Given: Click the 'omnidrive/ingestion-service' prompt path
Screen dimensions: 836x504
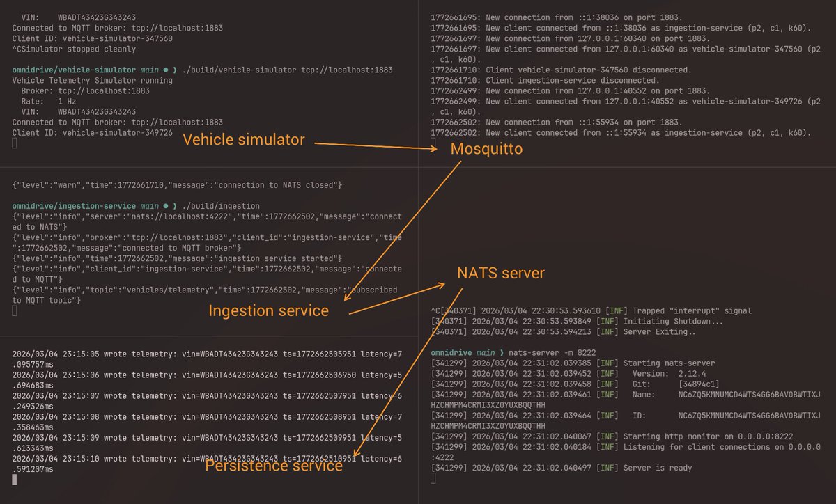Looking at the screenshot, I should pos(75,206).
